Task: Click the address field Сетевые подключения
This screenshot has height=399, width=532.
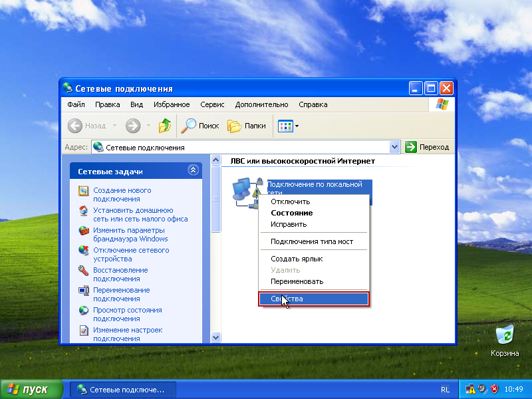Action: pos(241,147)
